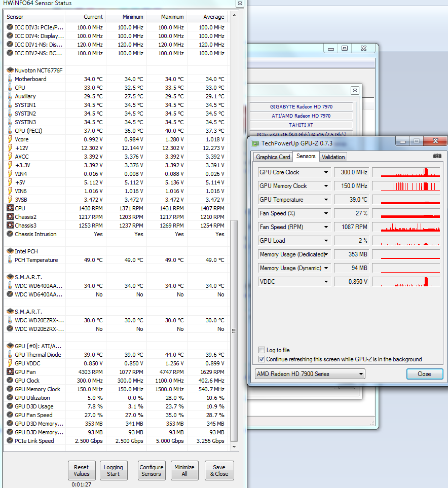Viewport: 448px width, 488px height.
Task: Open the GPU Memory Clock sensor dropdown
Action: [x=326, y=186]
